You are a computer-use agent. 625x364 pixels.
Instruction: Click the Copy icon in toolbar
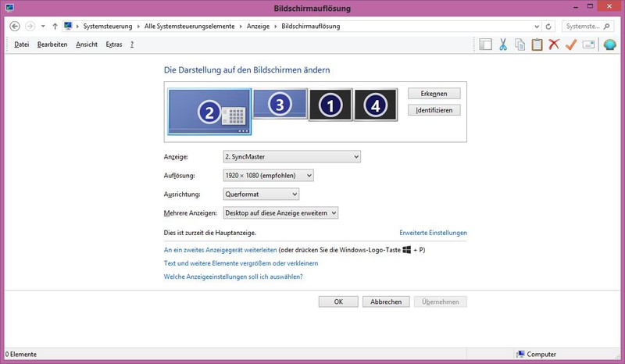(520, 45)
